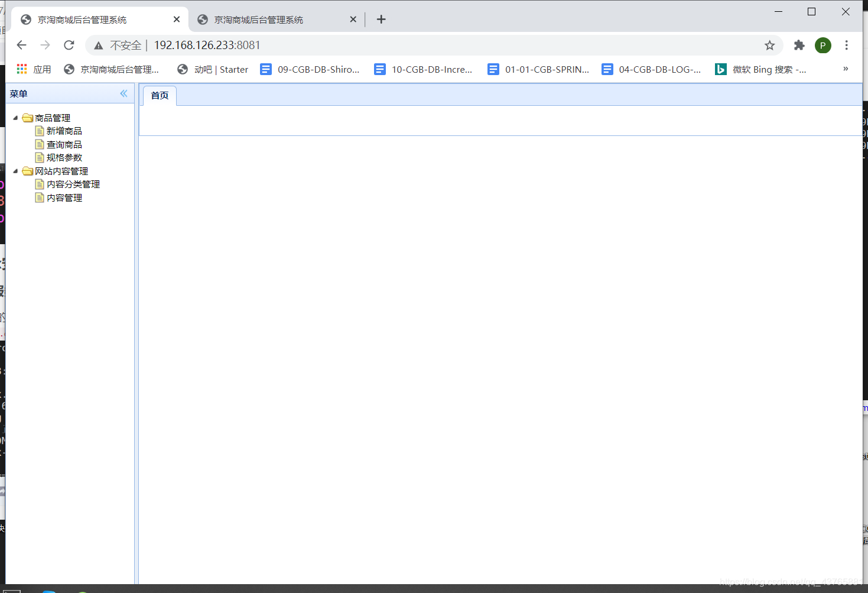Close the browser window
The height and width of the screenshot is (593, 868).
[846, 11]
